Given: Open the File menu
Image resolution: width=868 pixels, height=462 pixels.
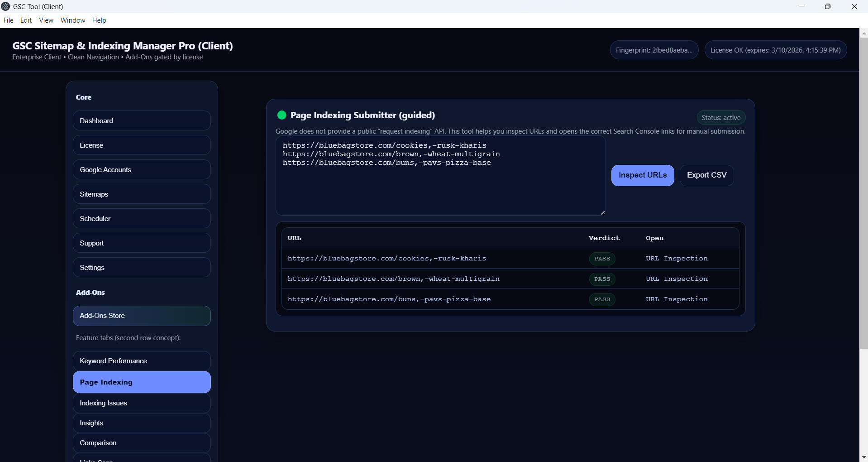Looking at the screenshot, I should tap(8, 20).
